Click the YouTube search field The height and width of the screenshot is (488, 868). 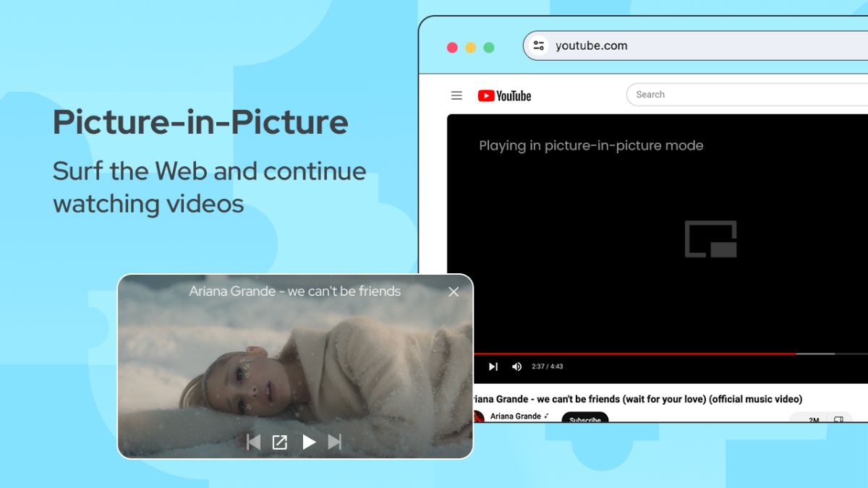pos(746,95)
